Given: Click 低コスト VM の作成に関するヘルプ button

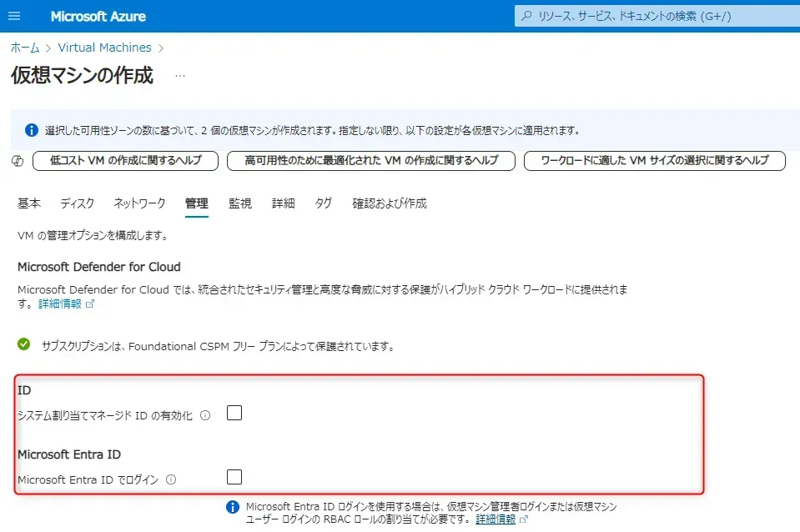Looking at the screenshot, I should pos(125,161).
